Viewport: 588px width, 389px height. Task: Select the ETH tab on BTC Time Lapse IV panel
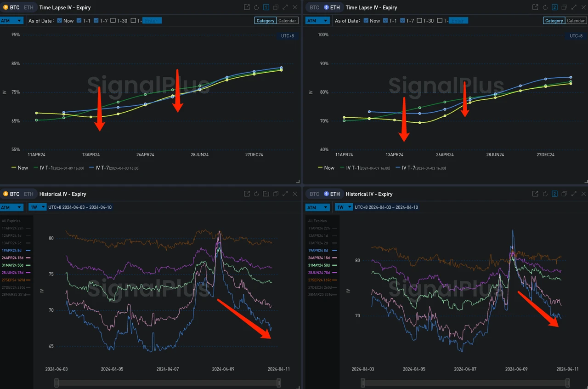(28, 7)
